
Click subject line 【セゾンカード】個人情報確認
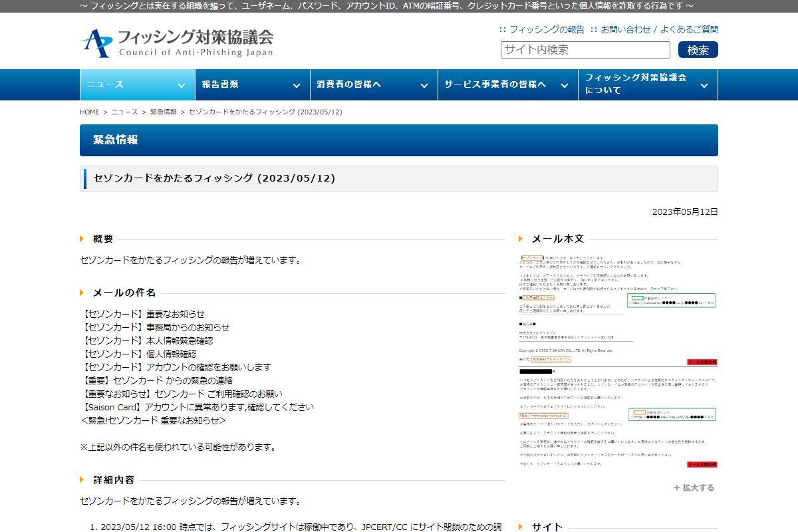point(138,354)
